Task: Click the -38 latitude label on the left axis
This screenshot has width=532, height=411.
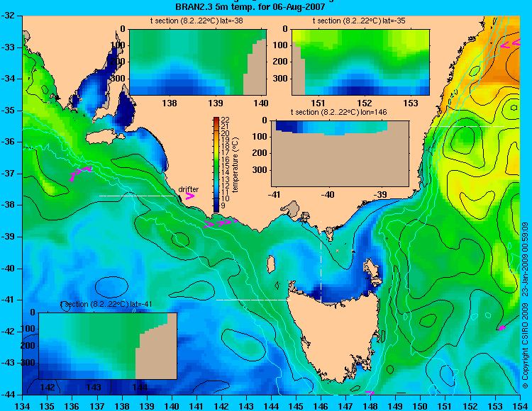Action: pos(8,205)
